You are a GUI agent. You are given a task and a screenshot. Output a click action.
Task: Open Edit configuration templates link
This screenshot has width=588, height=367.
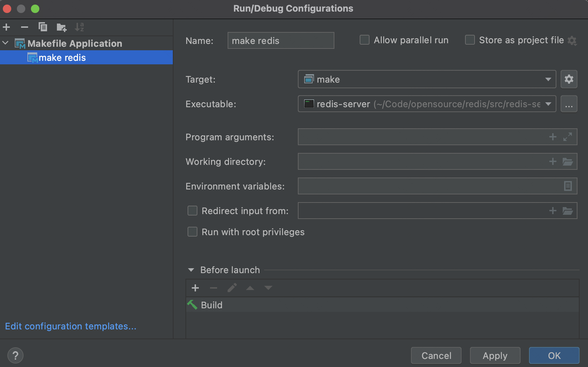71,326
